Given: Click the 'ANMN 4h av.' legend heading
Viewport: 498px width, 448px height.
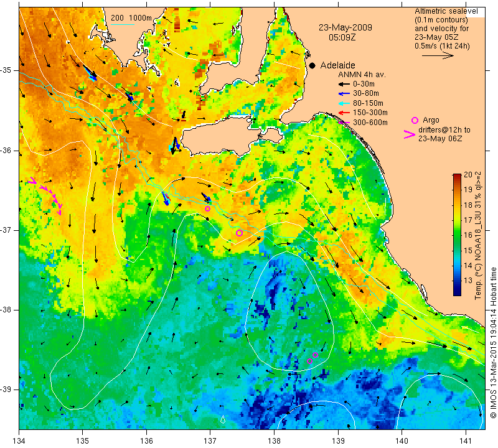Looking at the screenshot, I should click(362, 75).
